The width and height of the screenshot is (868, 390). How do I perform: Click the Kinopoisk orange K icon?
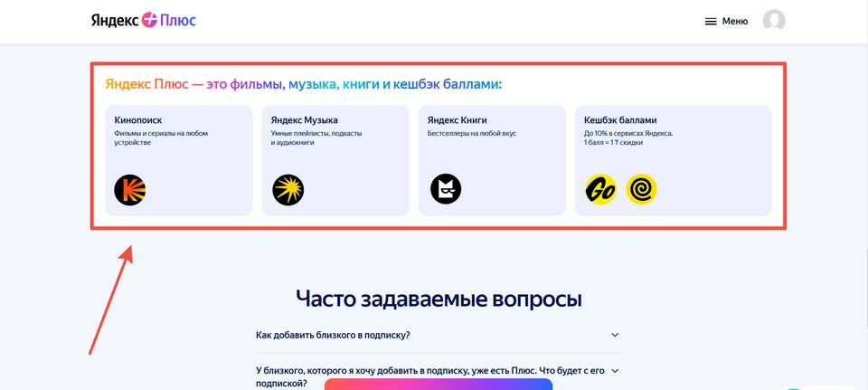click(129, 190)
